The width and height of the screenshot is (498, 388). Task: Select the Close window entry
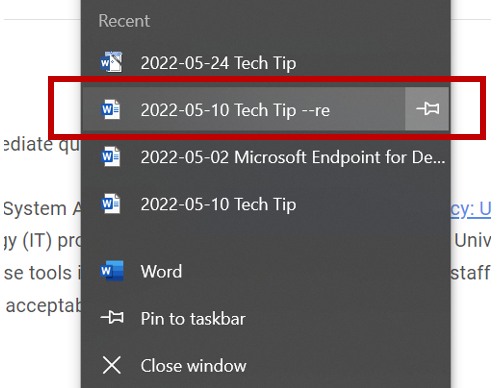tap(266, 365)
